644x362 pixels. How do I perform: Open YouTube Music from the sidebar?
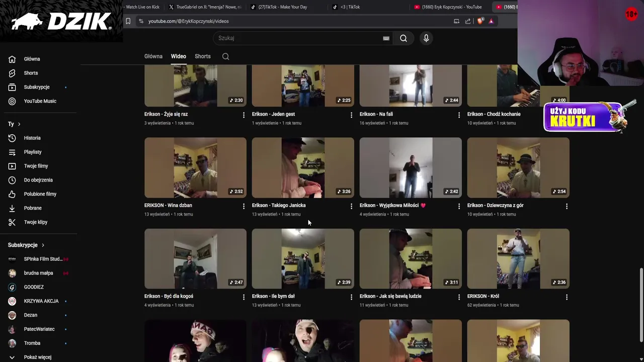40,101
